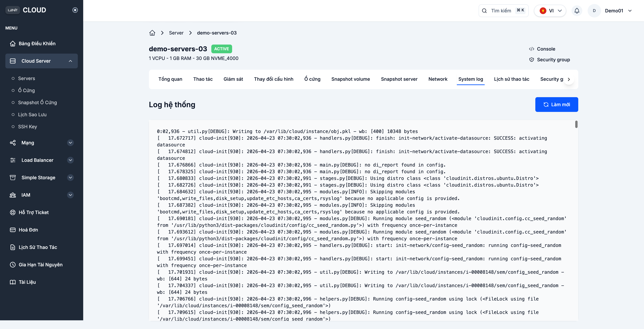Select the System log tab
Screen dimensions: 644x329
pyautogui.click(x=470, y=79)
